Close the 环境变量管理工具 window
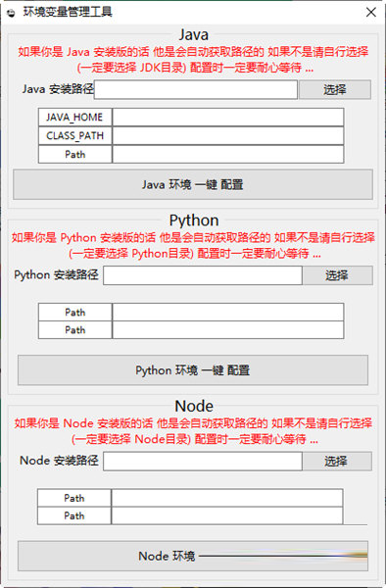Screen dimensions: 386x588 (371, 13)
